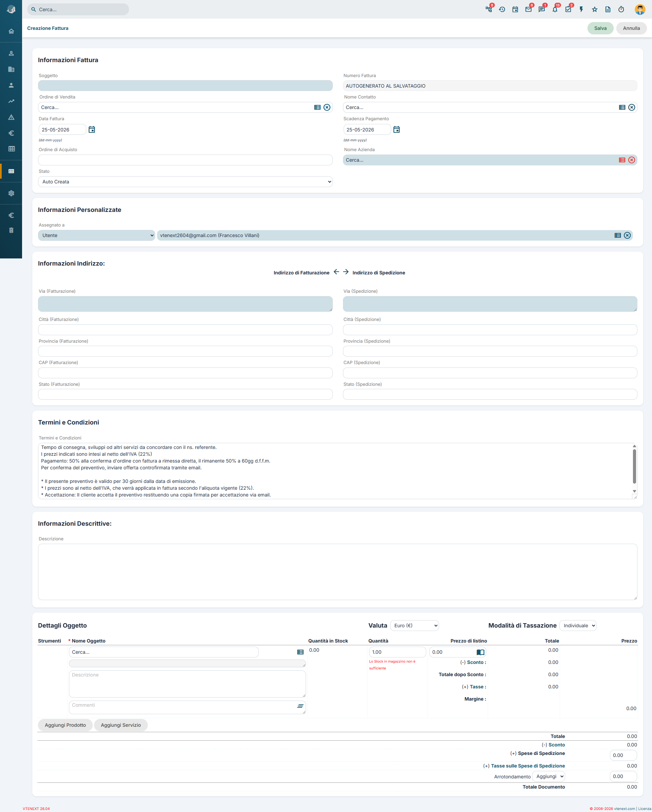Open list picker for Ordine di Vendita
This screenshot has height=812, width=652.
[x=317, y=107]
